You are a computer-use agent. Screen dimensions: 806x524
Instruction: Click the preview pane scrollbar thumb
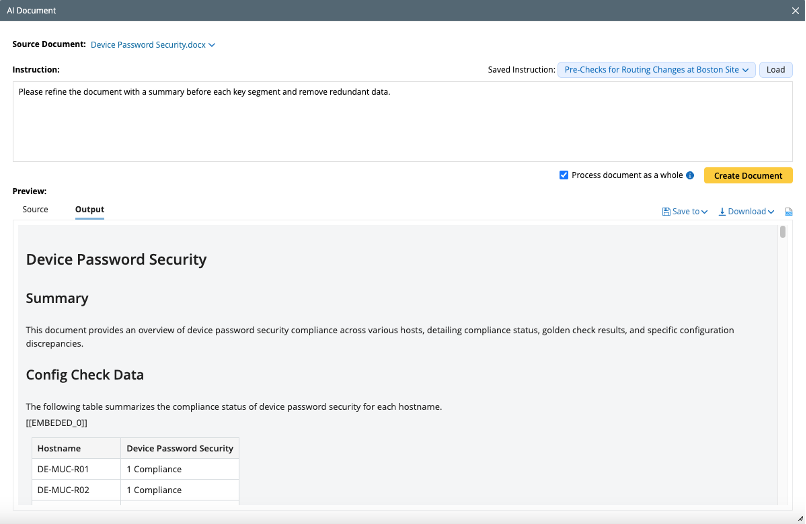tap(782, 232)
